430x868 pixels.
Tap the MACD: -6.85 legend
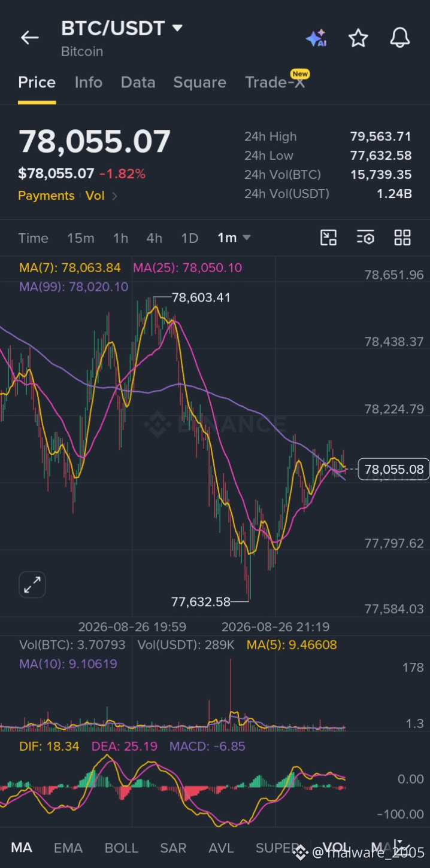[x=207, y=746]
